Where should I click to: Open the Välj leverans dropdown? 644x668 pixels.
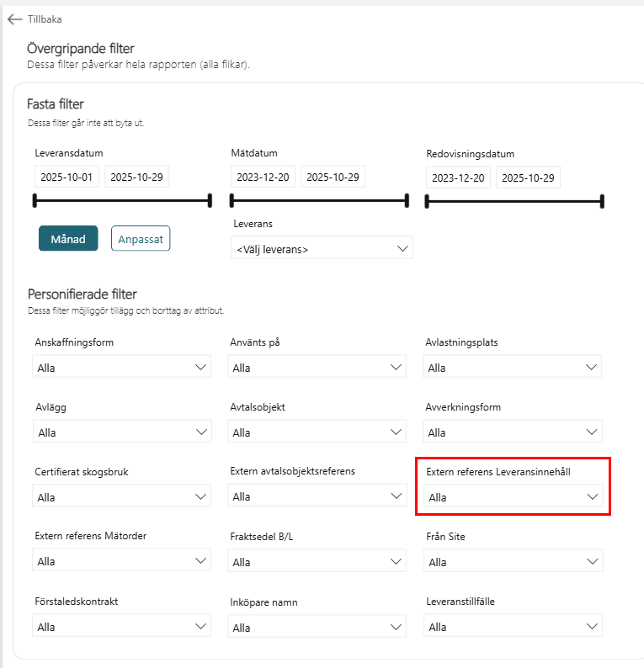click(x=322, y=248)
